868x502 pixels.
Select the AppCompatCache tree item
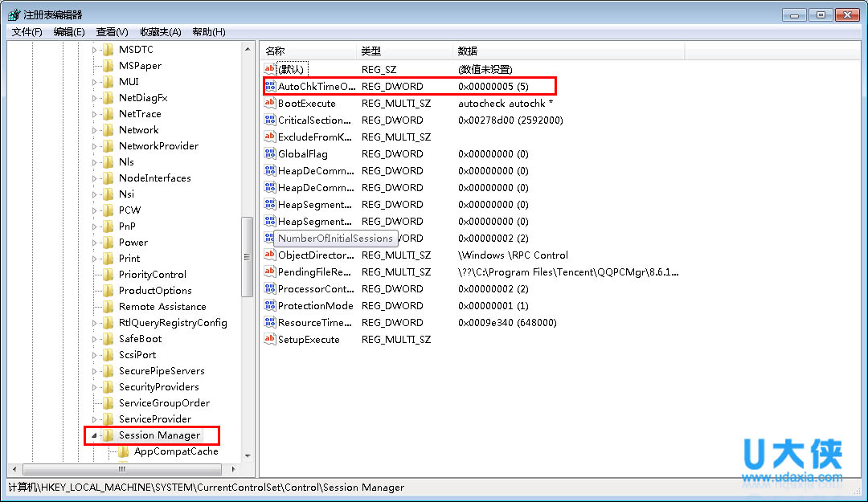pyautogui.click(x=178, y=451)
